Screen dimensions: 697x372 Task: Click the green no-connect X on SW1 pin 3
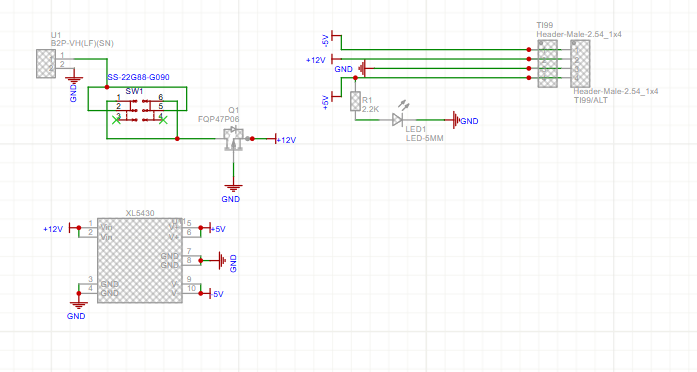pyautogui.click(x=116, y=120)
